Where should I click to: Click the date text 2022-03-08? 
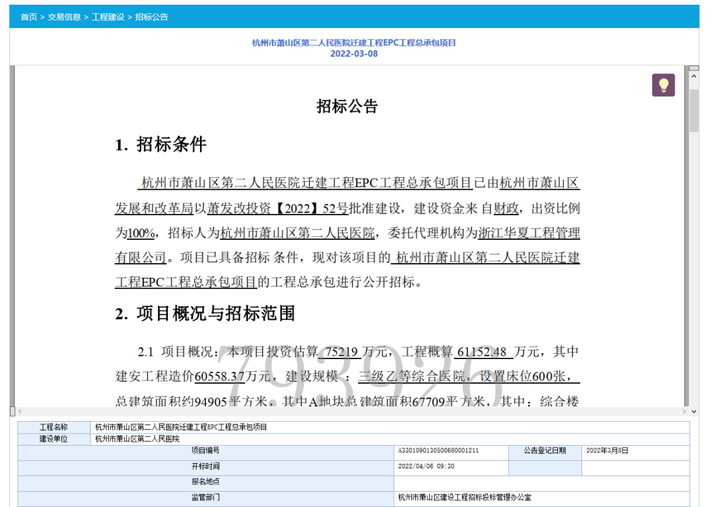(354, 54)
